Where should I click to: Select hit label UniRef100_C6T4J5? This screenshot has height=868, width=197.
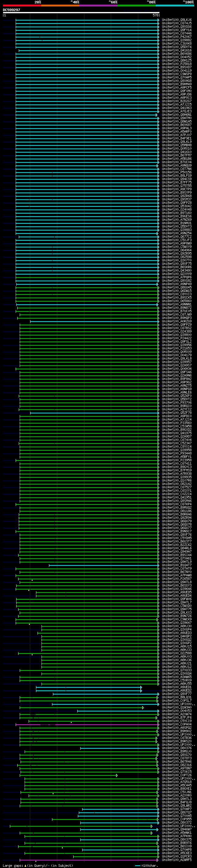click(x=176, y=23)
